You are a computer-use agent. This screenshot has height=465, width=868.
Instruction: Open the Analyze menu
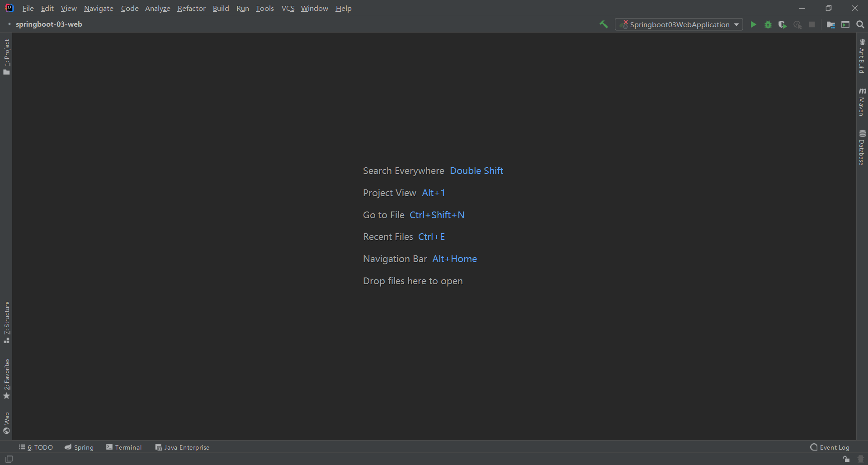pos(158,8)
